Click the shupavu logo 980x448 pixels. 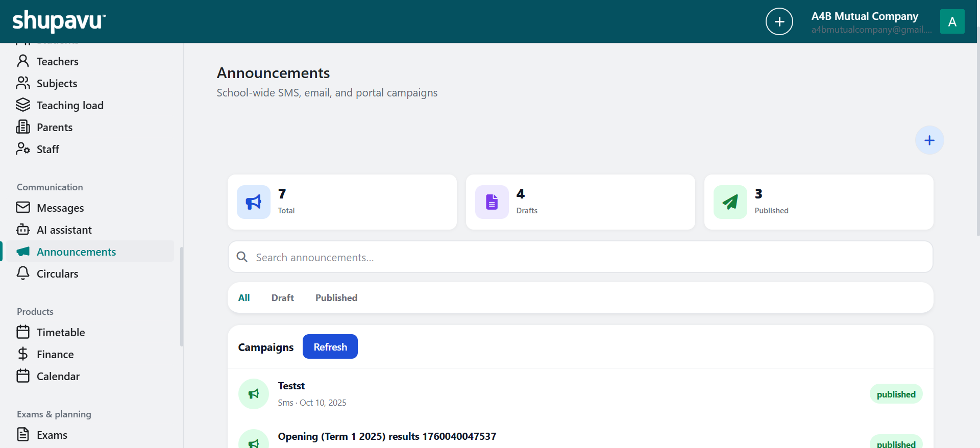pyautogui.click(x=59, y=21)
